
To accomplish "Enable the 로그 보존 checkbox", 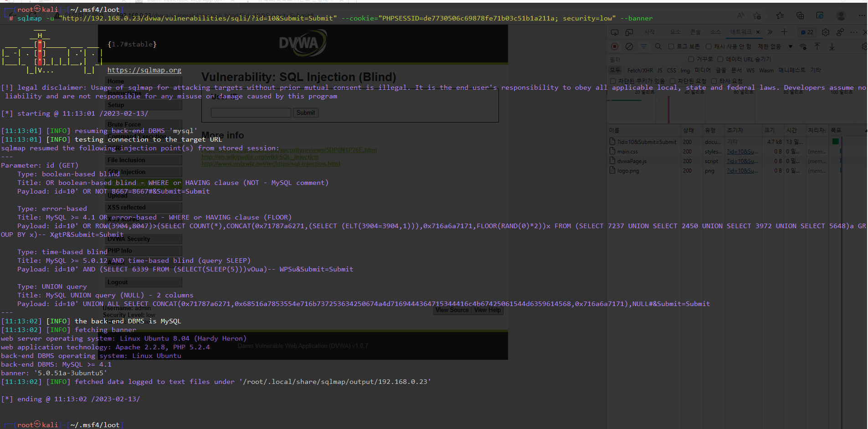I will (671, 46).
